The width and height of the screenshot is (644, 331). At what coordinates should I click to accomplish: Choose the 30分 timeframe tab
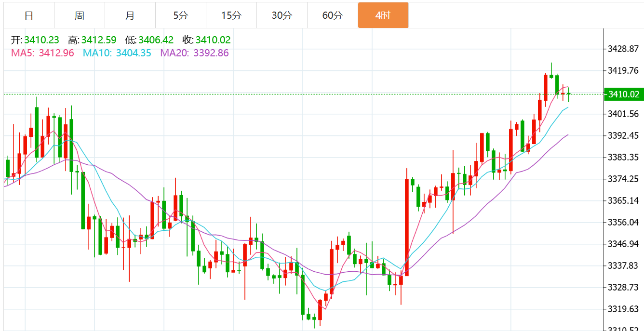click(x=282, y=15)
